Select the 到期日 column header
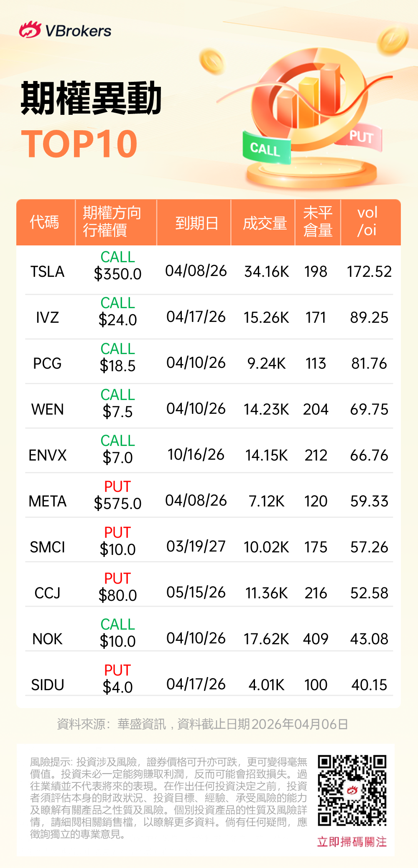Screen dimensions: 418x868 pyautogui.click(x=196, y=223)
